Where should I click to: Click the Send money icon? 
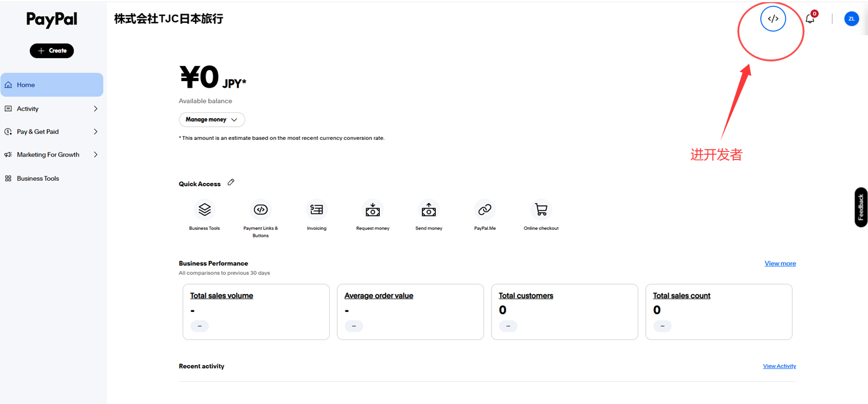click(429, 210)
